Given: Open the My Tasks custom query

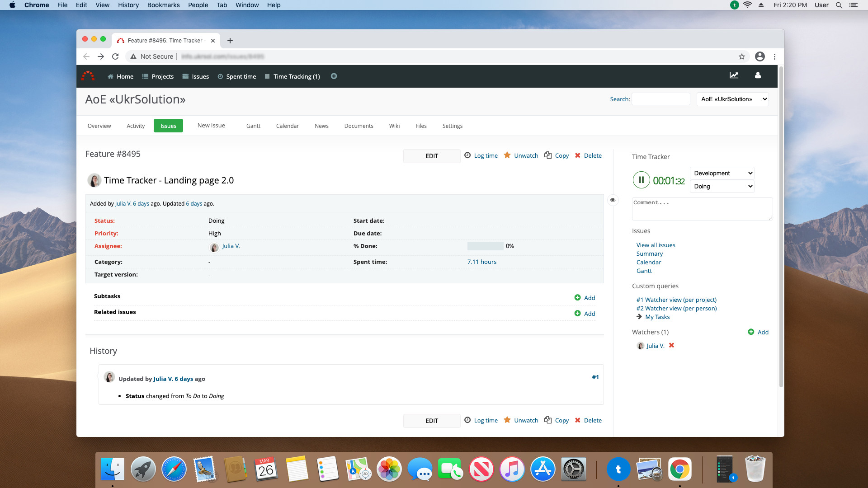Looking at the screenshot, I should (x=657, y=317).
